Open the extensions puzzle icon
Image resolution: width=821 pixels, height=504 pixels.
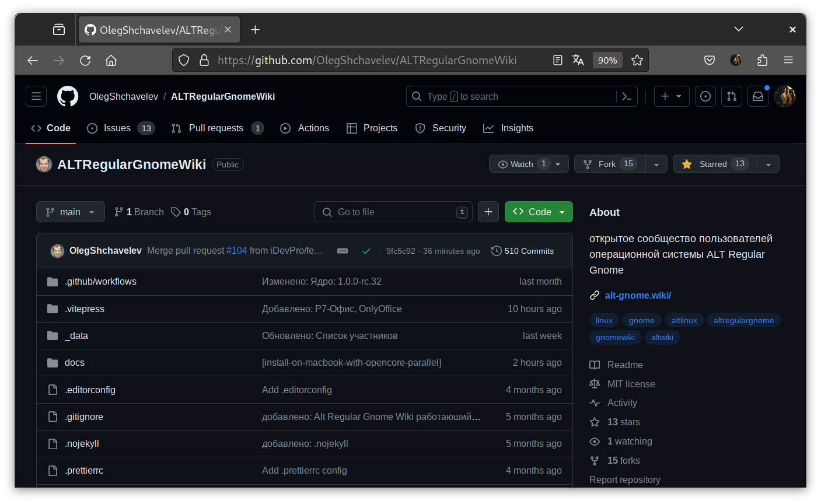coord(762,60)
